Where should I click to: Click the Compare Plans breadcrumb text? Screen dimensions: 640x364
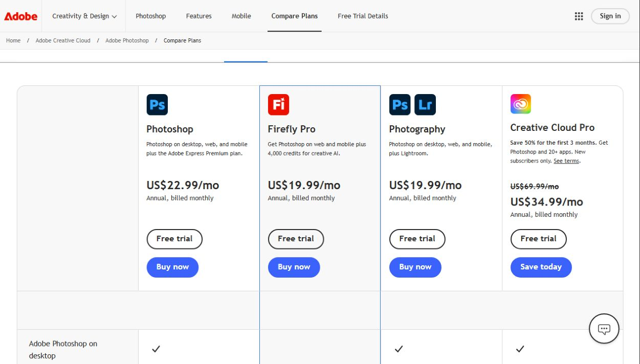click(182, 40)
